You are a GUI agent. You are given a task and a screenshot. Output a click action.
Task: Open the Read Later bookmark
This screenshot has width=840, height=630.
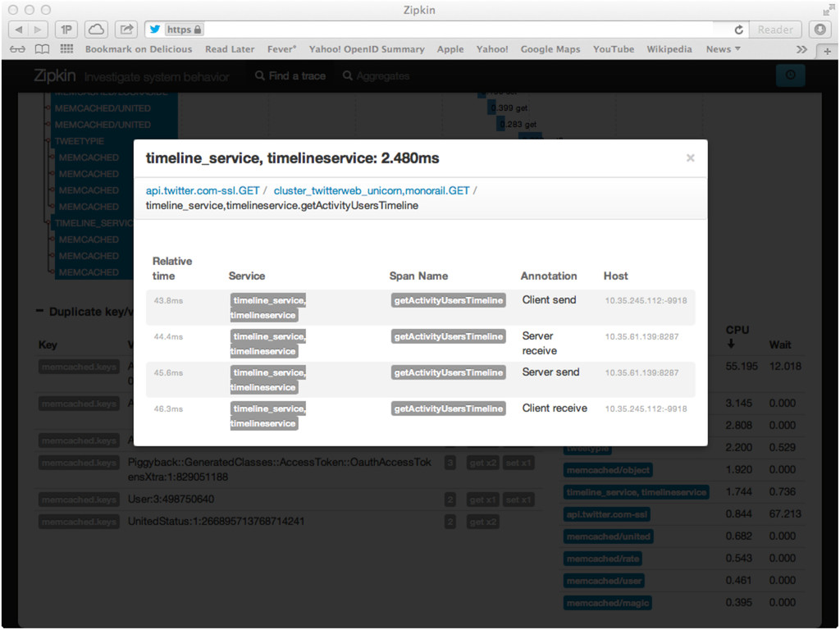coord(230,49)
